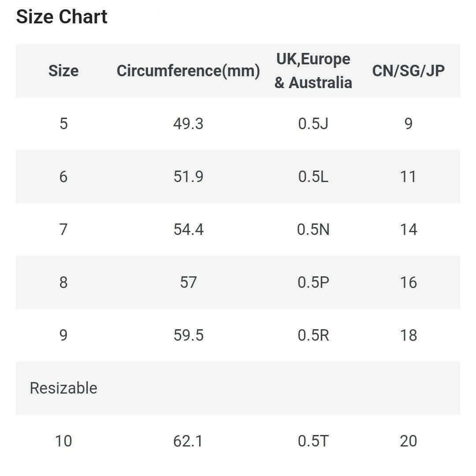Click the 59.5 circumference value

(188, 335)
